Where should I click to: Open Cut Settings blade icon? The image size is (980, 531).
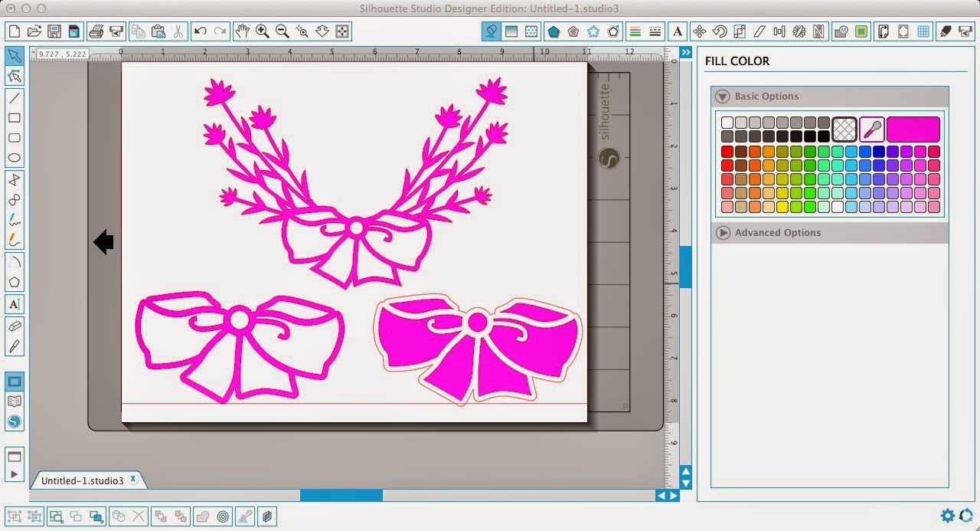pyautogui.click(x=946, y=31)
